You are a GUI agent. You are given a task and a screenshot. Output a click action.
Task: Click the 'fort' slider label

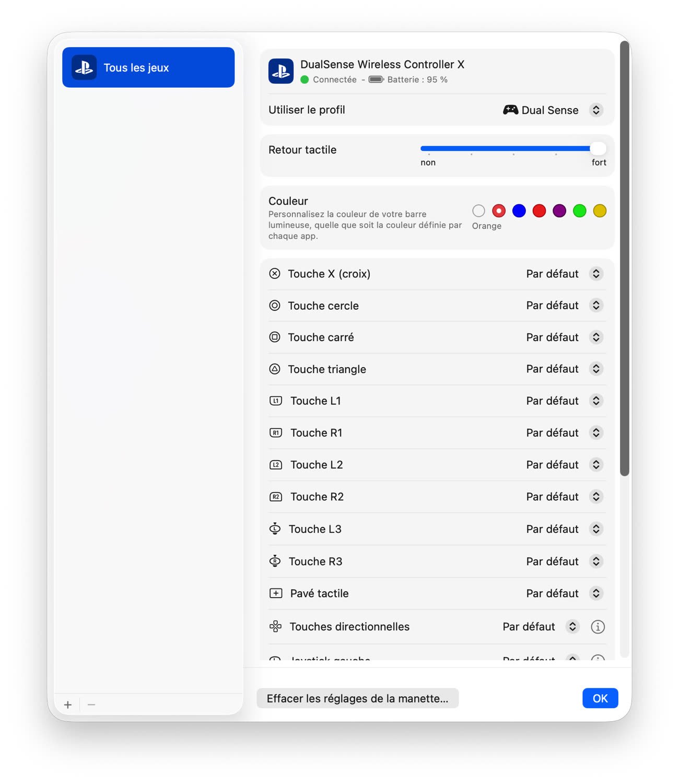coord(599,162)
